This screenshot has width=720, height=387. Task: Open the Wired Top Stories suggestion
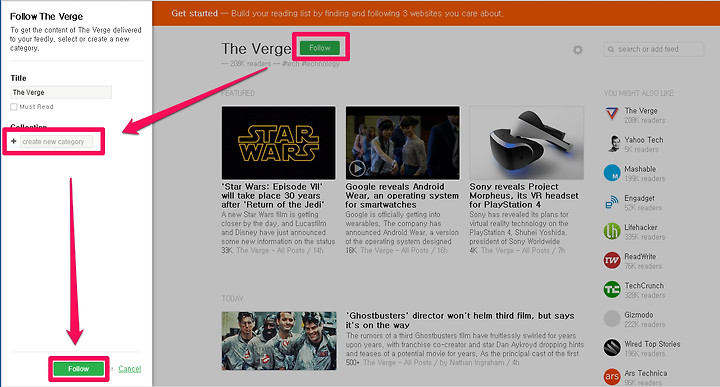tap(652, 344)
